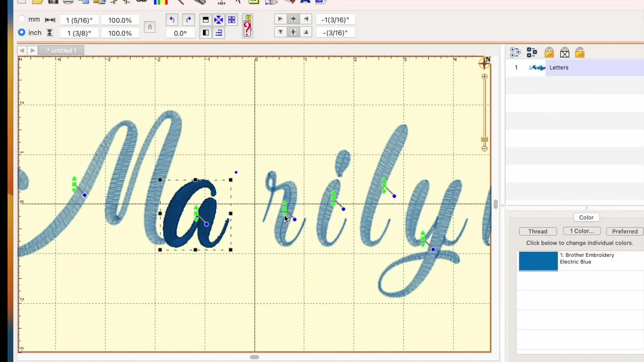Screen dimensions: 644x362
Task: Click the Brother Embroidery Electric Blue color swatch
Action: (x=538, y=261)
